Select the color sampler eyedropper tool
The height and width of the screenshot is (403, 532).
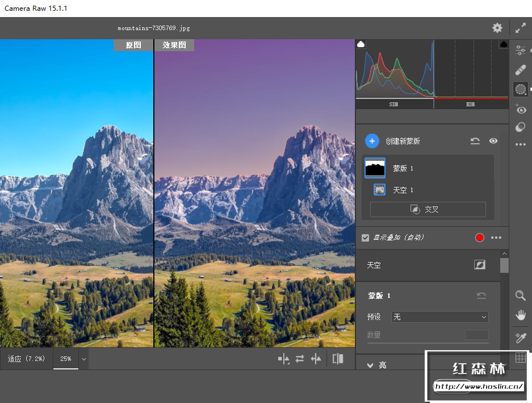tap(521, 338)
